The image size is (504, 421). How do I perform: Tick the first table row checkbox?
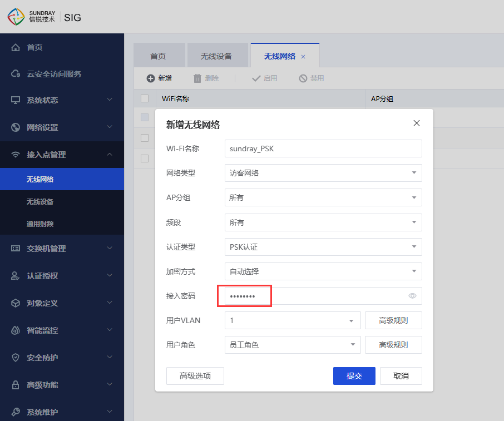145,117
